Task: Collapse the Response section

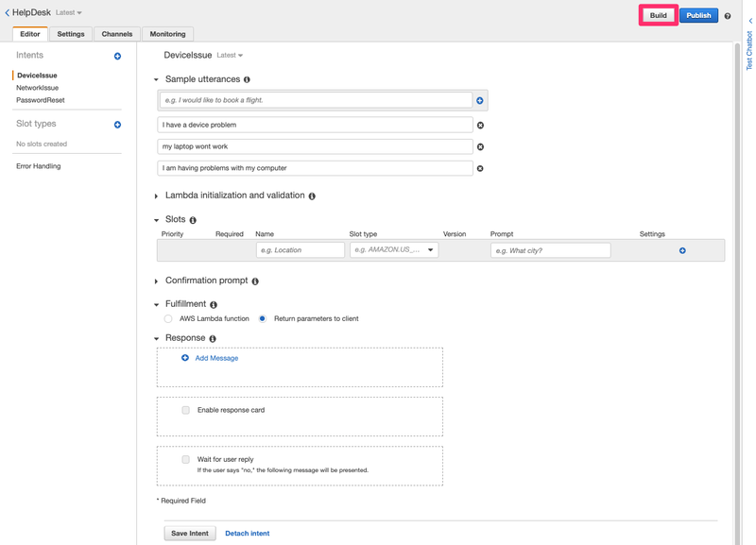Action: click(x=156, y=339)
